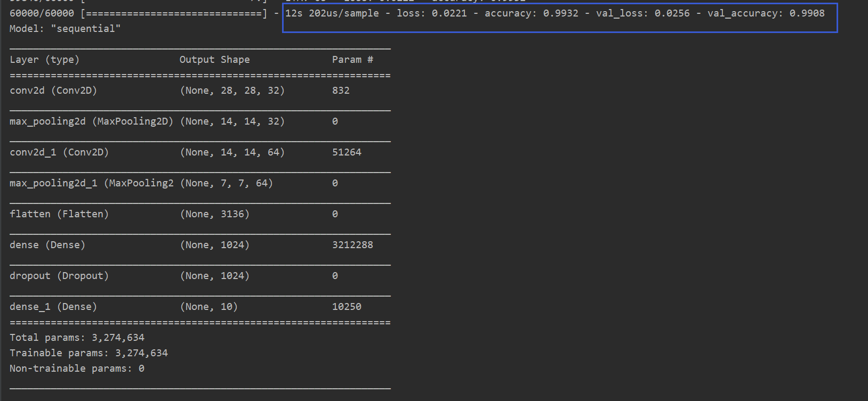Image resolution: width=868 pixels, height=401 pixels.
Task: Click parameter count '3212288'
Action: (352, 245)
